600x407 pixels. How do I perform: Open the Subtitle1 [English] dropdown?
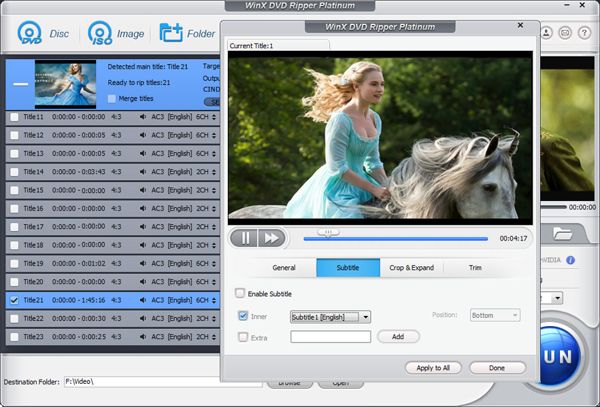click(x=330, y=316)
